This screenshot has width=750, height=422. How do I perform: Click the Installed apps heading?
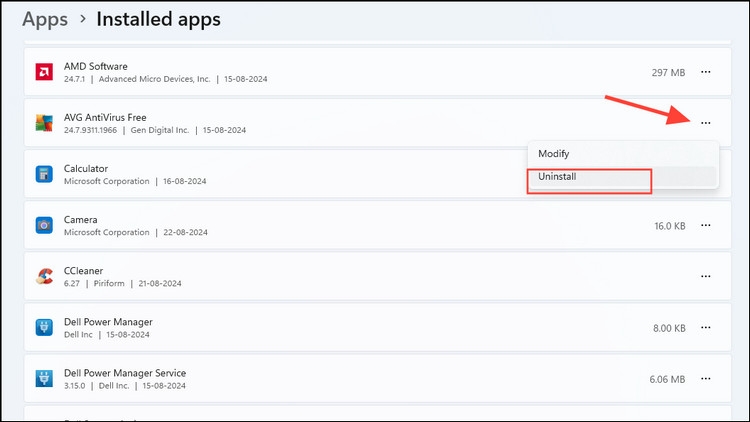(158, 19)
